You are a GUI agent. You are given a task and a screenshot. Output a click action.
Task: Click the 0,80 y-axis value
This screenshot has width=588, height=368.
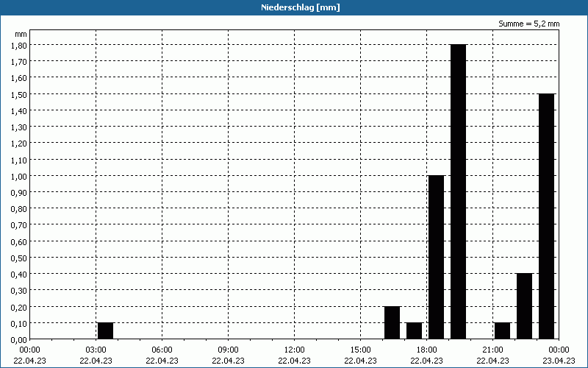19,209
